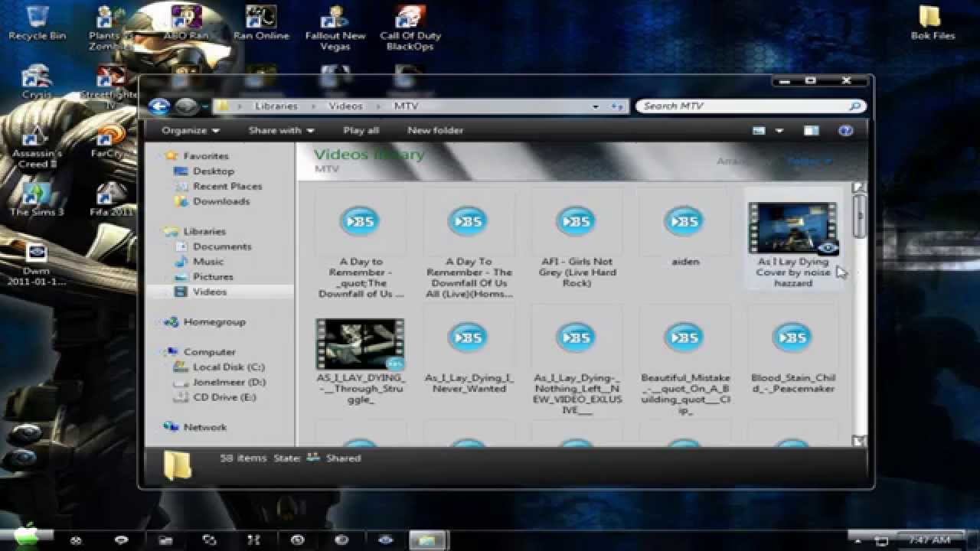
Task: Open the Share with dropdown
Action: (x=281, y=131)
